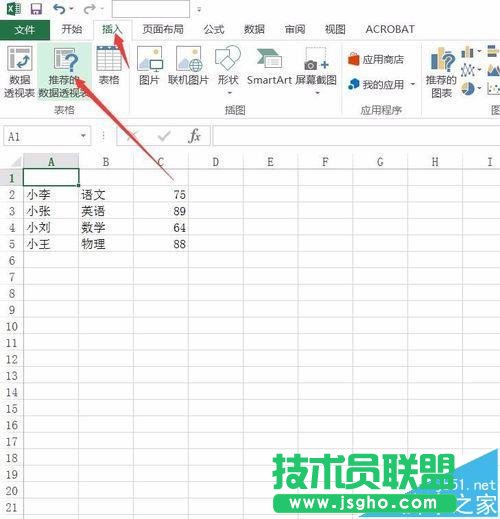Select cell containing 小王
500x519 pixels.
tap(51, 244)
